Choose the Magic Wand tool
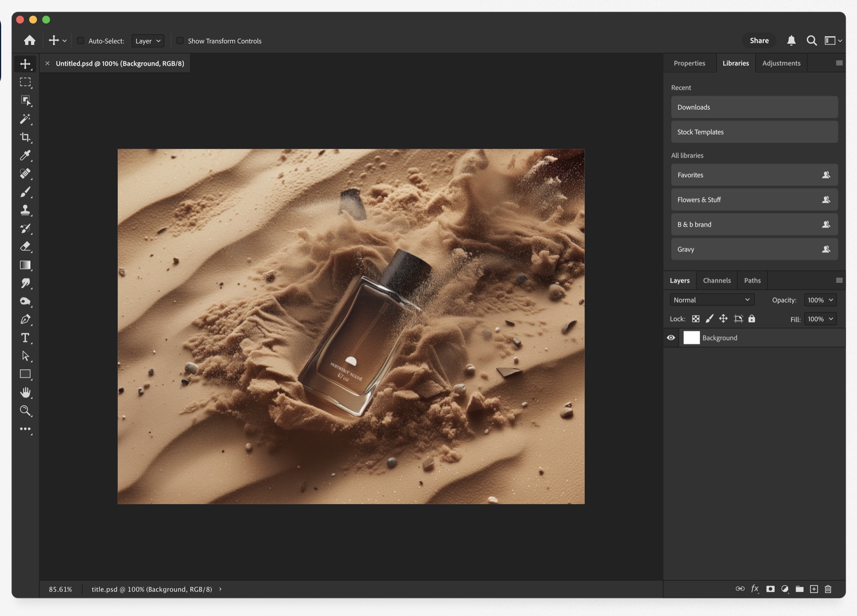This screenshot has width=857, height=616. 25,119
